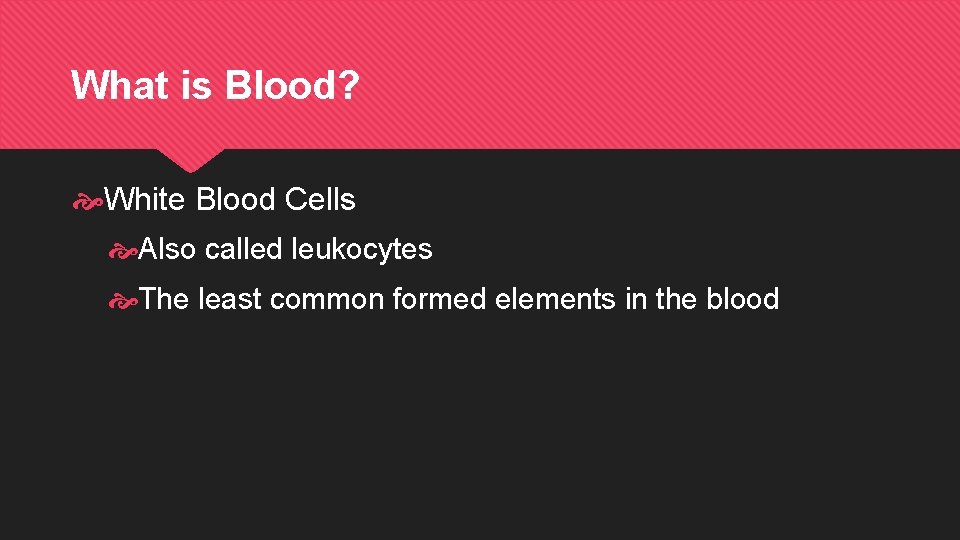The width and height of the screenshot is (960, 540).
Task: Click the word leukocytes
Action: point(362,249)
